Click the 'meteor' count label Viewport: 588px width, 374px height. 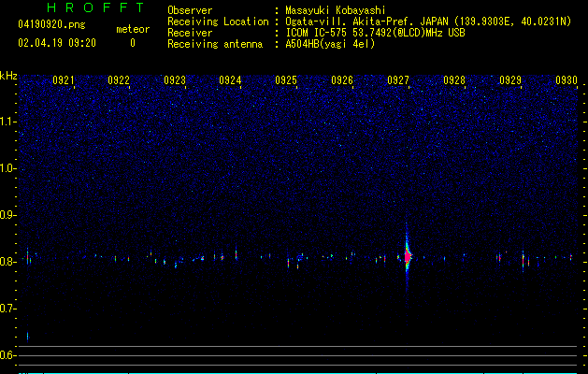(x=133, y=29)
